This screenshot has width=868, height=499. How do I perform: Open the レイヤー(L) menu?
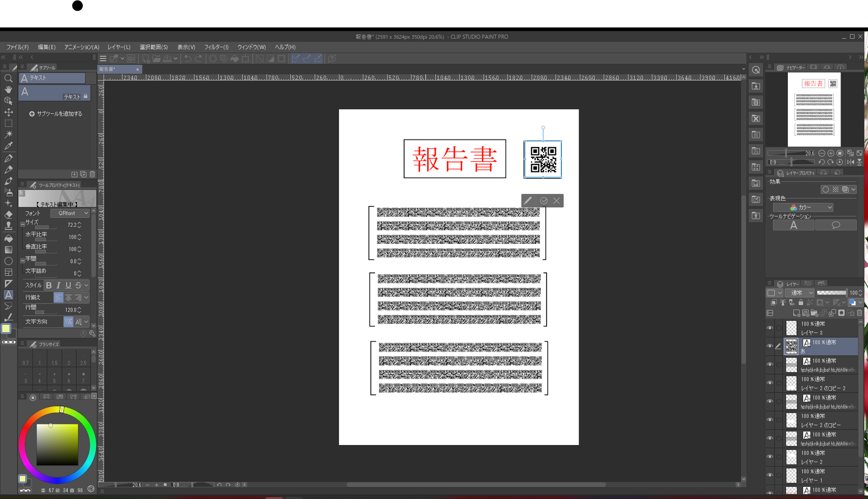(119, 47)
